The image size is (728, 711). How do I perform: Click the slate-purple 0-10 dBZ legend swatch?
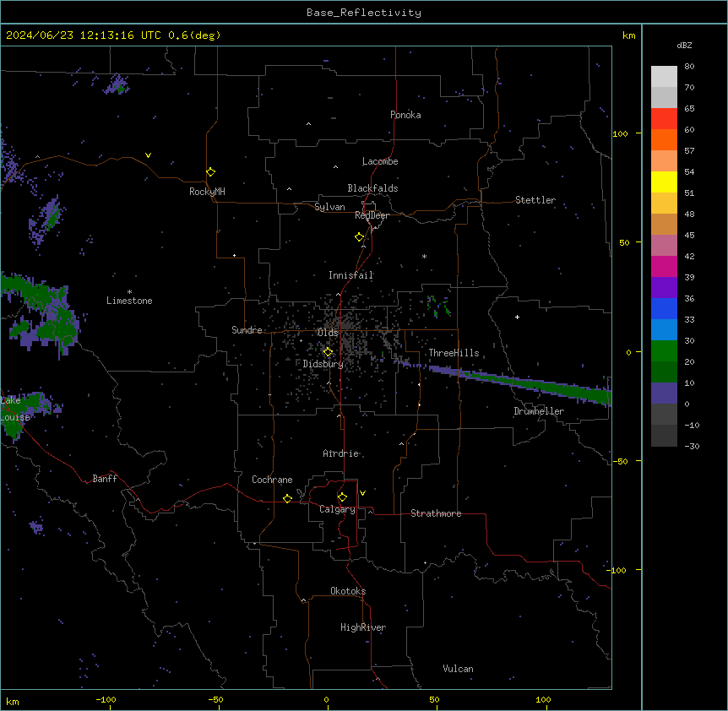click(x=664, y=393)
